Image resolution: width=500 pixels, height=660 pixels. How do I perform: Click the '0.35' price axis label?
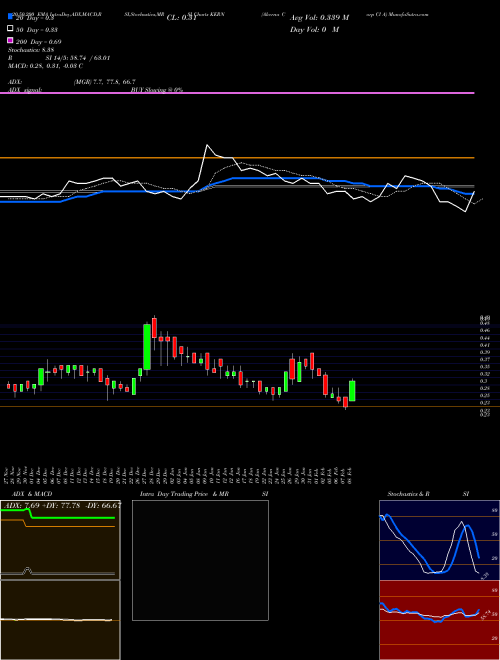click(484, 367)
